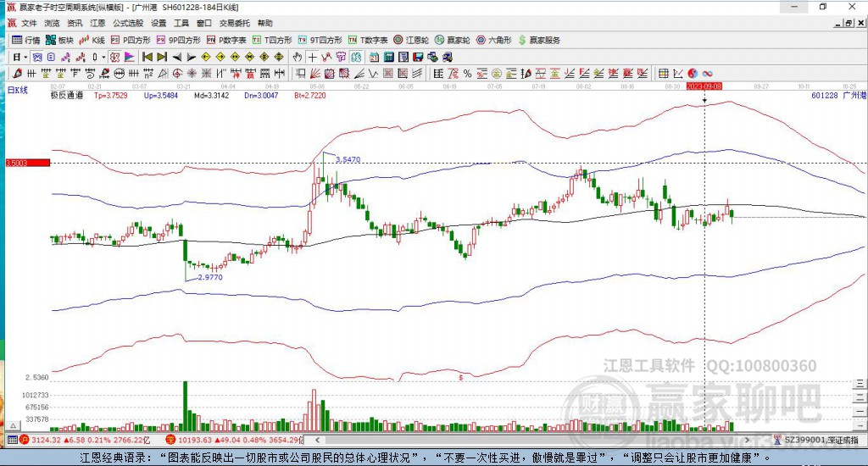Open 赢家服务 with the dollar icon

click(x=539, y=40)
